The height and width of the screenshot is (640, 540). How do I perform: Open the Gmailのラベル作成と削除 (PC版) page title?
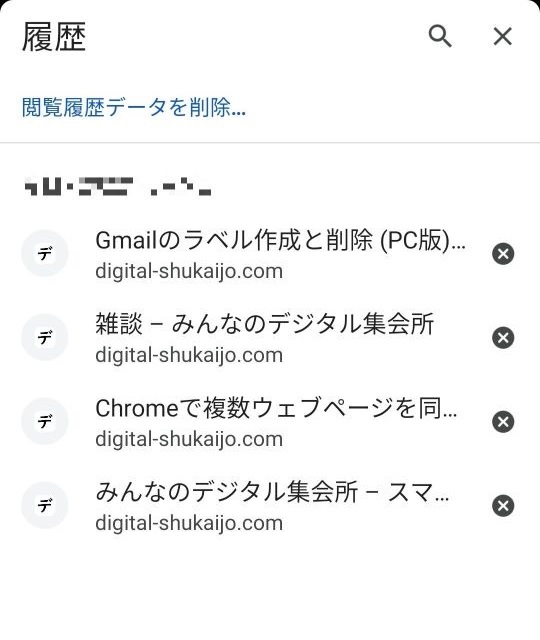pyautogui.click(x=280, y=240)
